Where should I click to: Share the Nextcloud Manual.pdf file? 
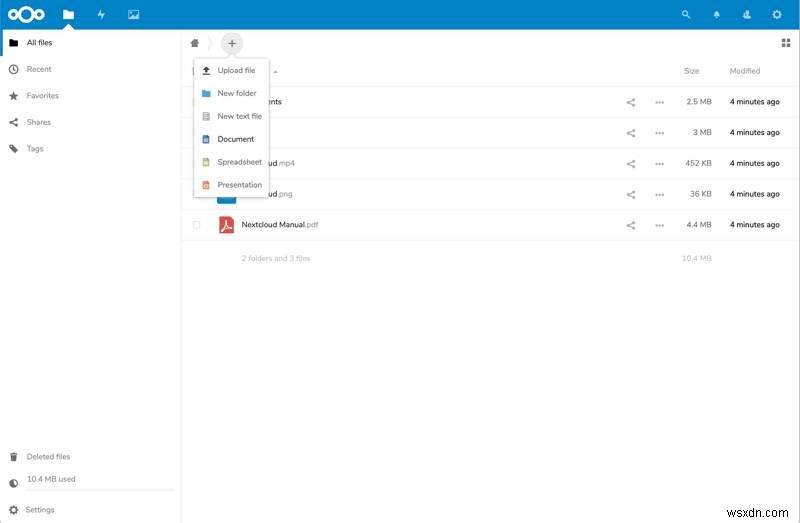(x=631, y=225)
